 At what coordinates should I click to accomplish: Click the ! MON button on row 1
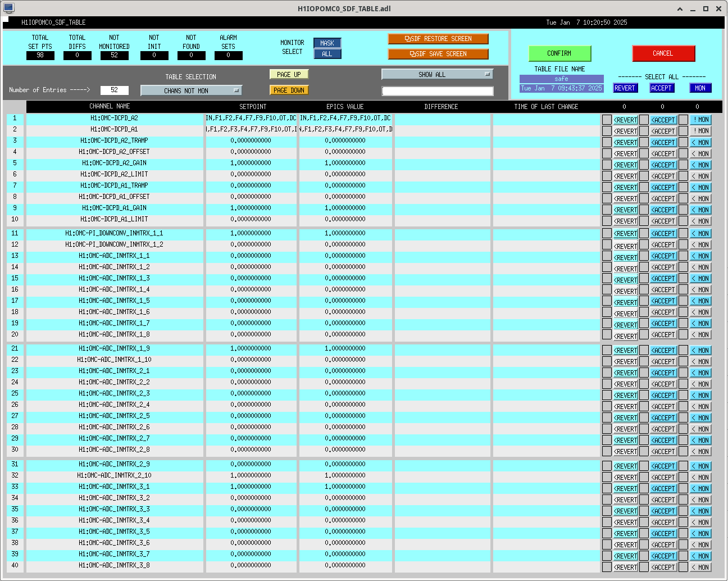(700, 120)
